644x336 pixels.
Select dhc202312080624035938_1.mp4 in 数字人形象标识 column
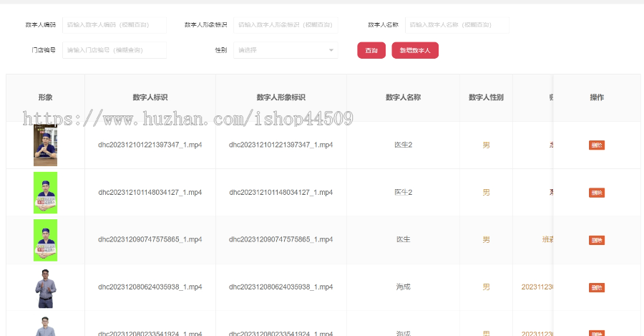click(x=281, y=287)
